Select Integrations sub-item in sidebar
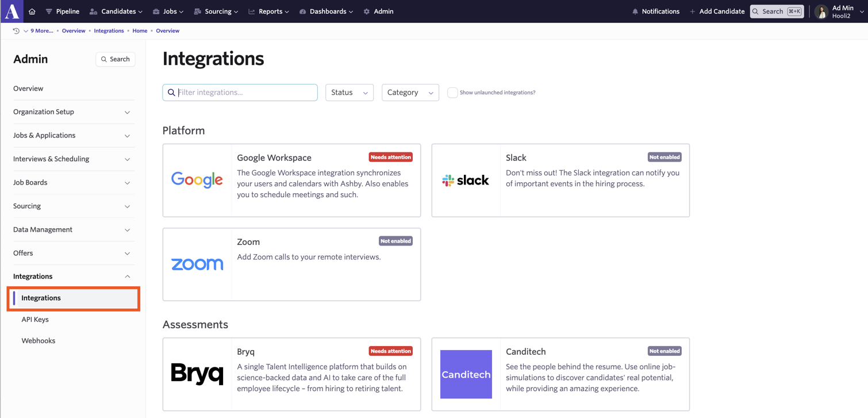The image size is (868, 418). tap(74, 298)
